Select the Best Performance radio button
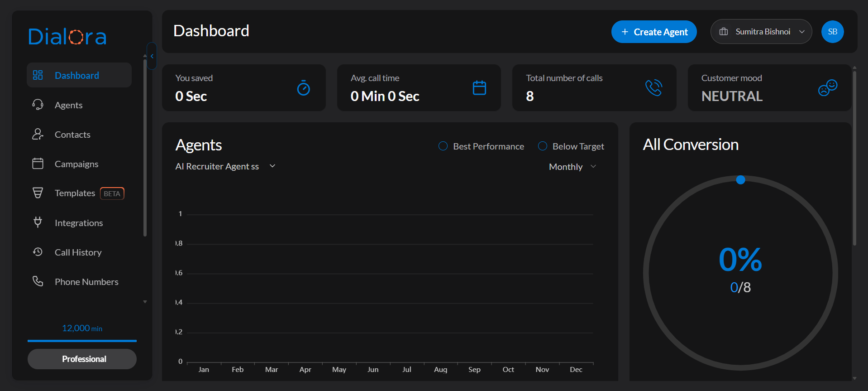Viewport: 868px width, 391px height. click(443, 146)
